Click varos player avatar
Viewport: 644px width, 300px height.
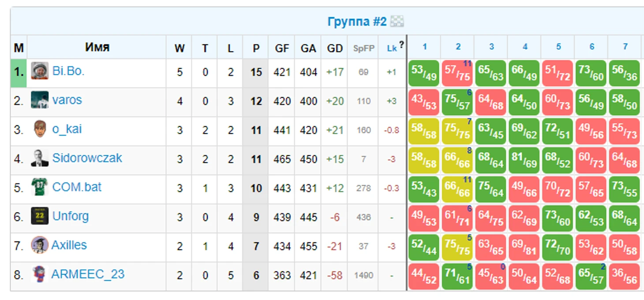coord(40,100)
